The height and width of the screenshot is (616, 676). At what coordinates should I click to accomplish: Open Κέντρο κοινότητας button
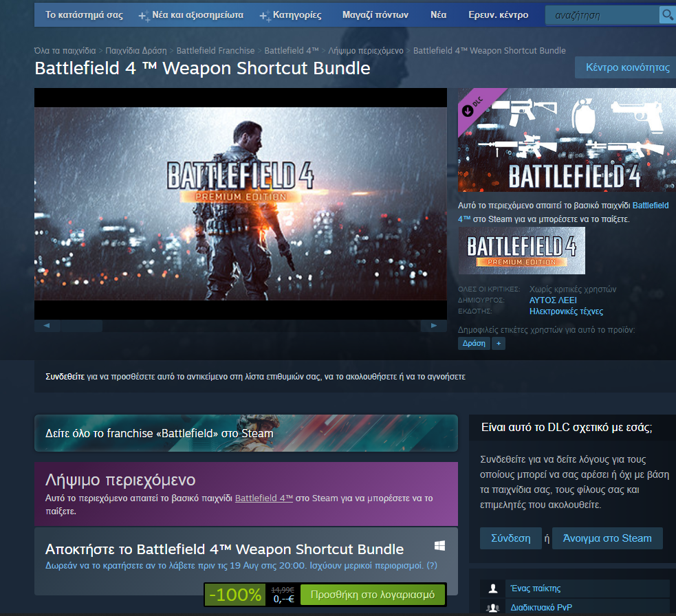(627, 67)
